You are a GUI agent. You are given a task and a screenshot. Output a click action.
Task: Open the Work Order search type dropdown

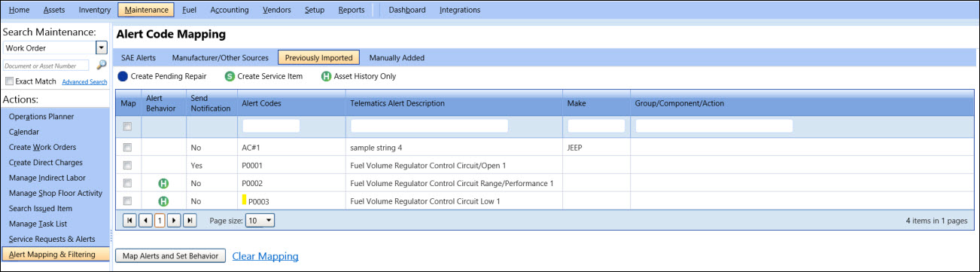(x=101, y=47)
